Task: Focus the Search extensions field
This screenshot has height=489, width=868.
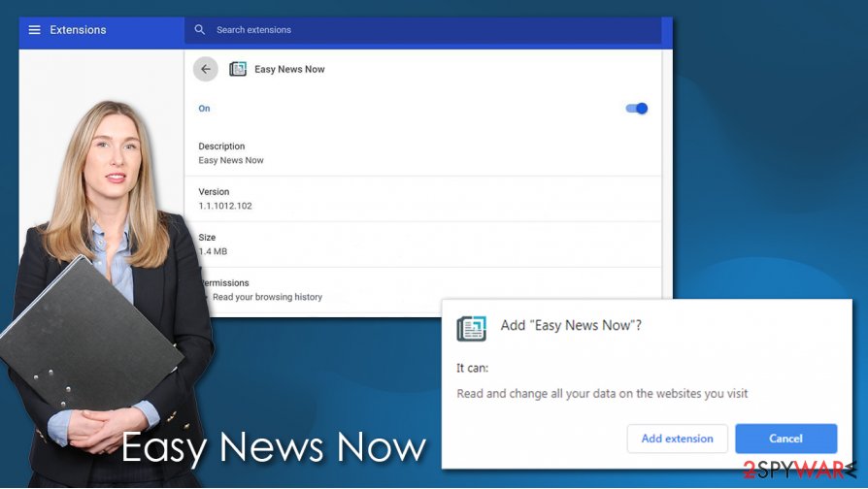Action: [x=422, y=30]
